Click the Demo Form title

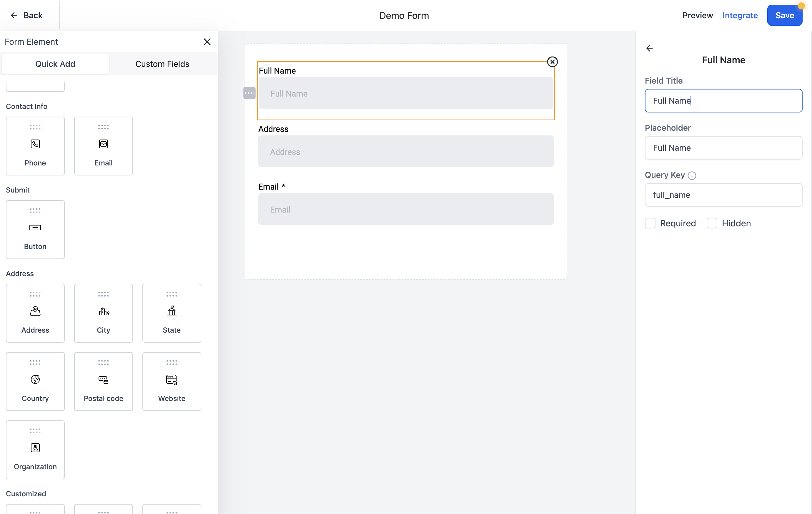404,16
